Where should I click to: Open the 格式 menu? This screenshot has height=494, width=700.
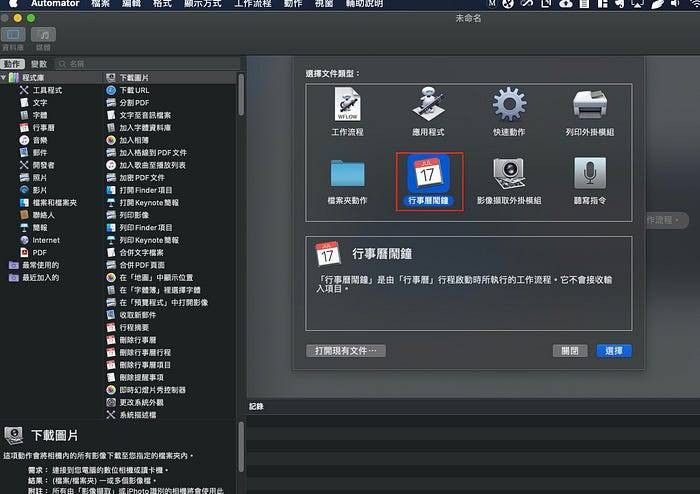click(x=162, y=4)
